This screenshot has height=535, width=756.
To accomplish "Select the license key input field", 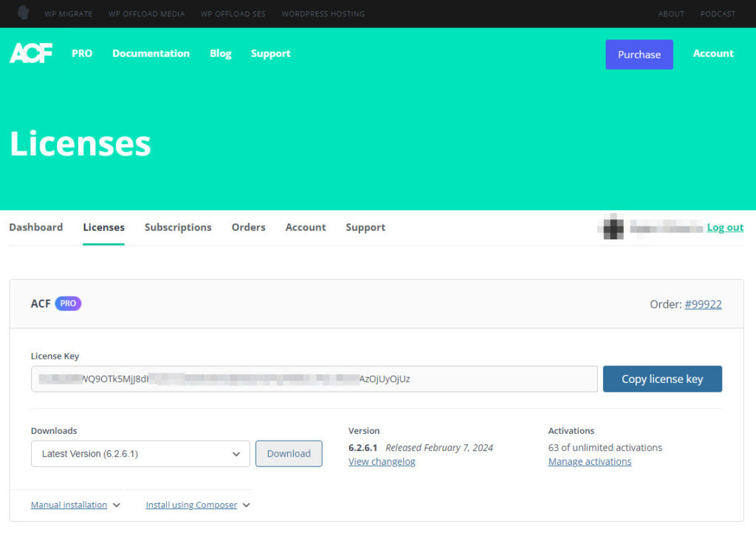I will tap(314, 379).
